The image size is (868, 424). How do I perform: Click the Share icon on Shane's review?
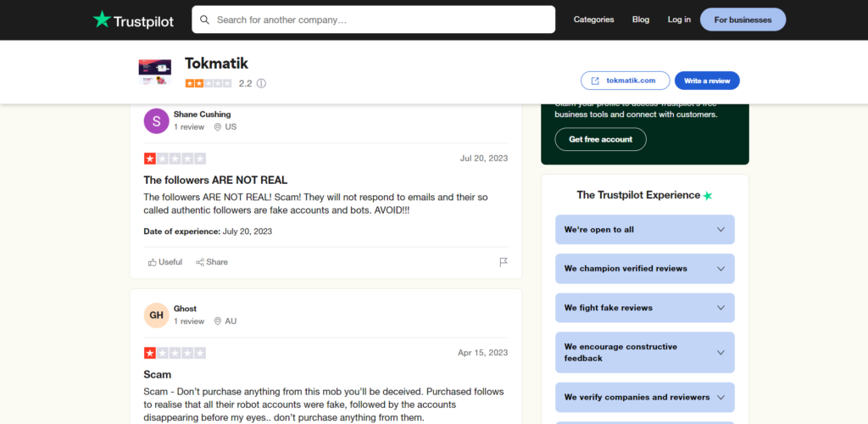200,262
